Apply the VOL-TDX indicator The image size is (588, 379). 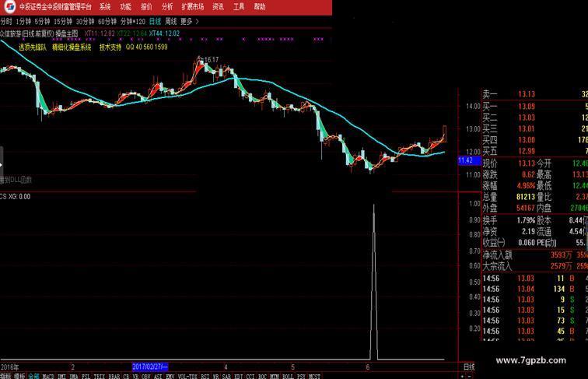coord(187,376)
